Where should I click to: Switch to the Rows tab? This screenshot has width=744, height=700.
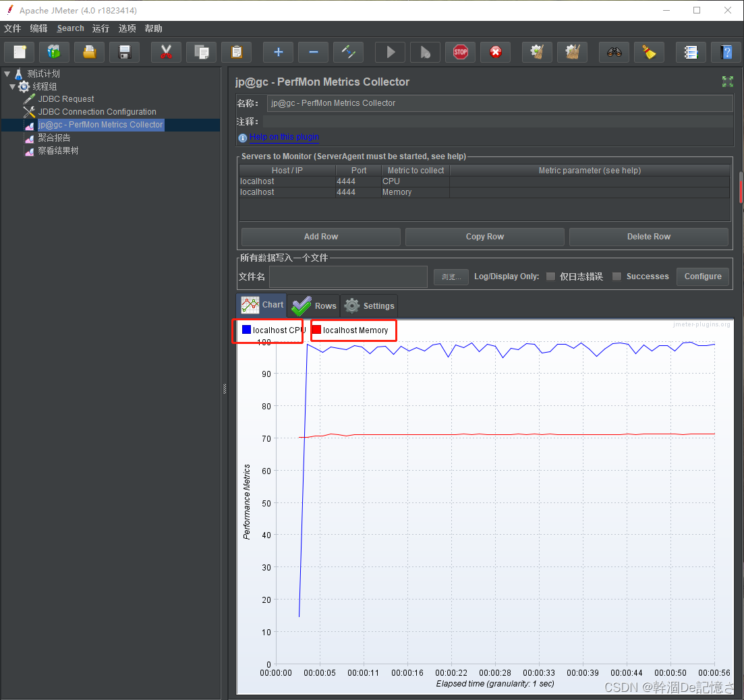click(x=314, y=306)
